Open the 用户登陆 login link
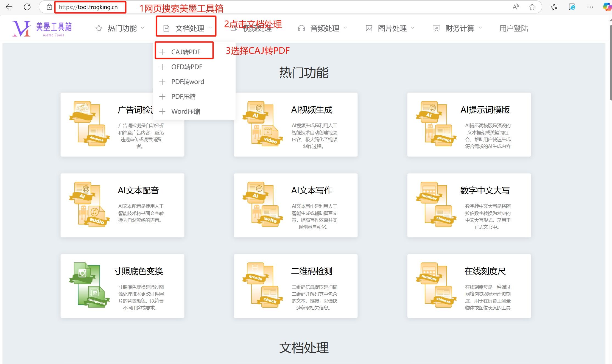The image size is (612, 364). click(x=513, y=28)
